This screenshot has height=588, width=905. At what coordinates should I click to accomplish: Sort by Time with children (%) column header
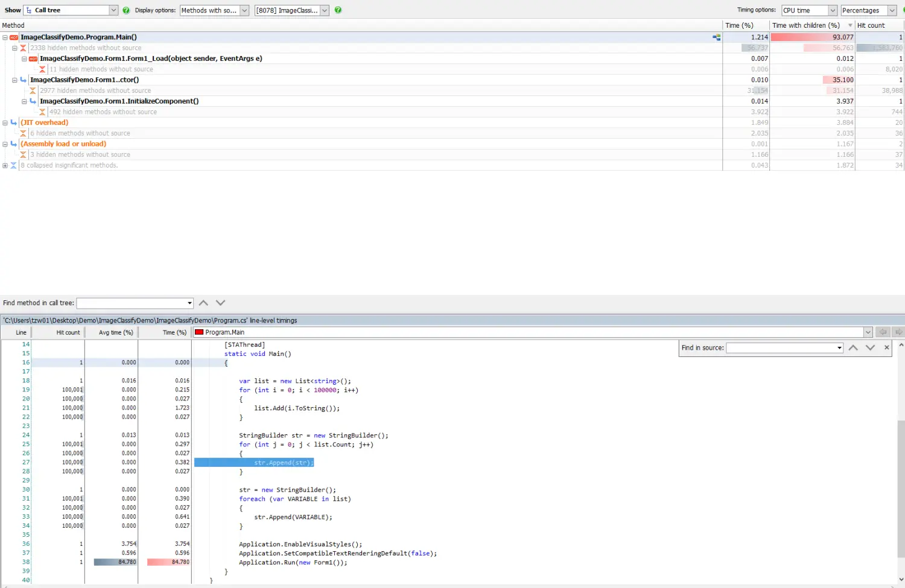click(811, 25)
